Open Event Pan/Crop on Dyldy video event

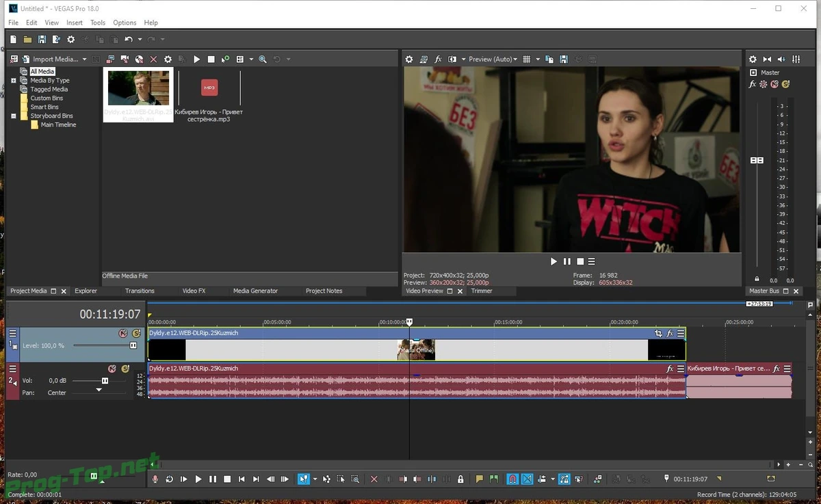658,333
